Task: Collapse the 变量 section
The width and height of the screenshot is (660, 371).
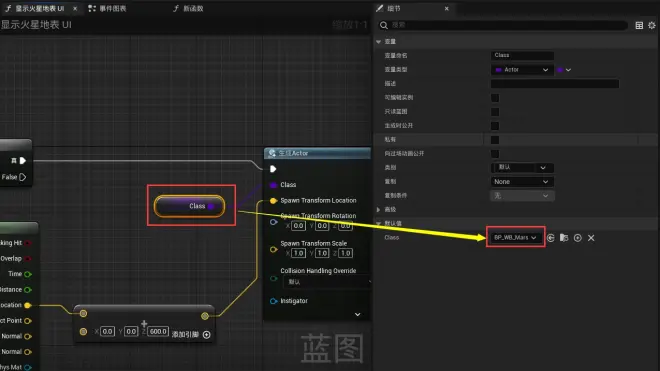Action: [x=378, y=42]
